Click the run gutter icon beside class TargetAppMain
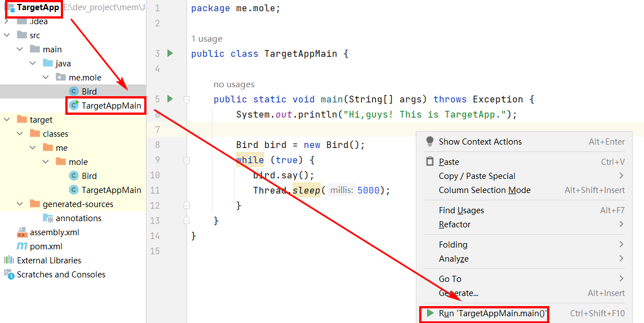Viewport: 644px width, 323px height. tap(170, 53)
